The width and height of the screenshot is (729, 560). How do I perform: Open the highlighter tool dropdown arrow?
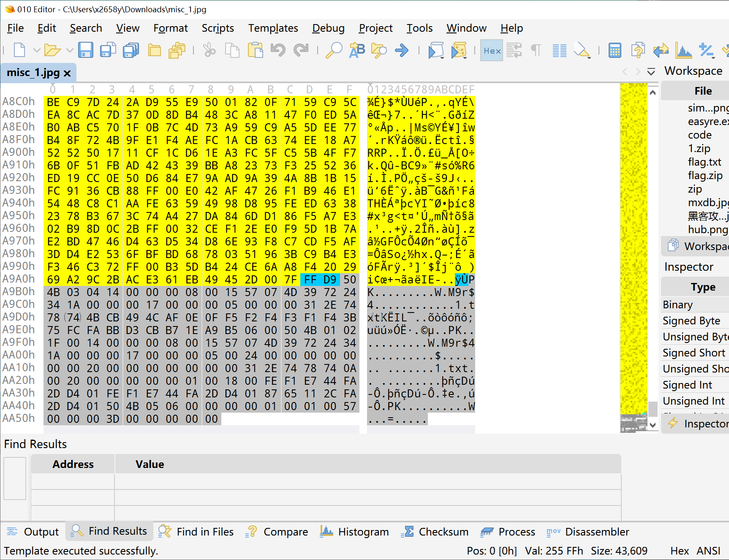click(588, 57)
